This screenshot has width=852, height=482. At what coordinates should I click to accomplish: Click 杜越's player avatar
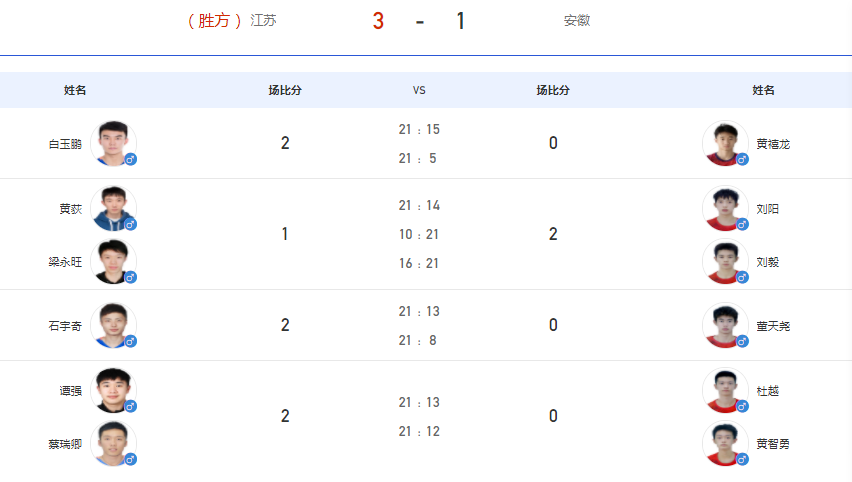725,391
